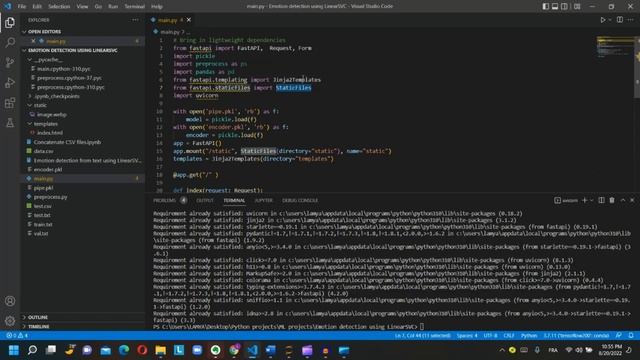
Task: Open the Run and Debug view
Action: pos(10,82)
